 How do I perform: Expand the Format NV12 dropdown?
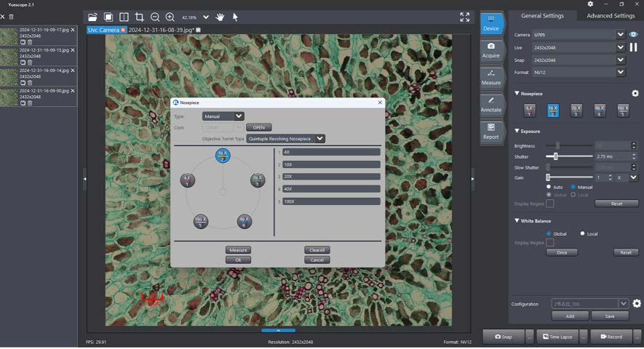coord(620,72)
